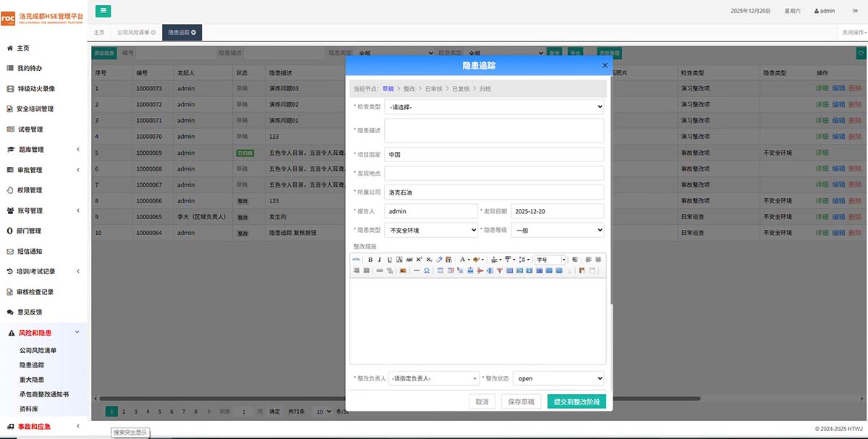
Task: Apply italic formatting in the editor
Action: (380, 259)
